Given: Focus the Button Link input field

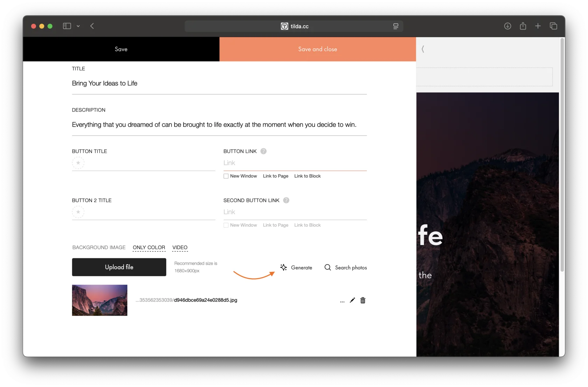Looking at the screenshot, I should click(295, 163).
